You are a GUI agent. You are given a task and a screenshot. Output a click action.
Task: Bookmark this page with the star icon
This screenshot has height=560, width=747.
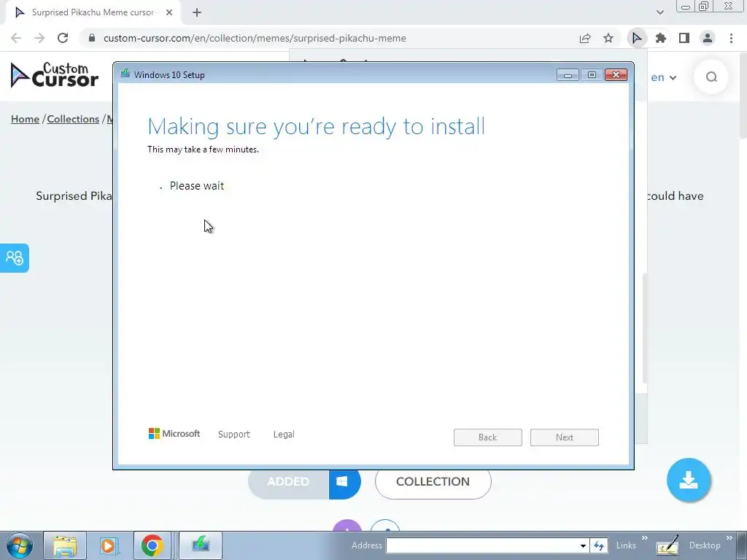pos(608,38)
